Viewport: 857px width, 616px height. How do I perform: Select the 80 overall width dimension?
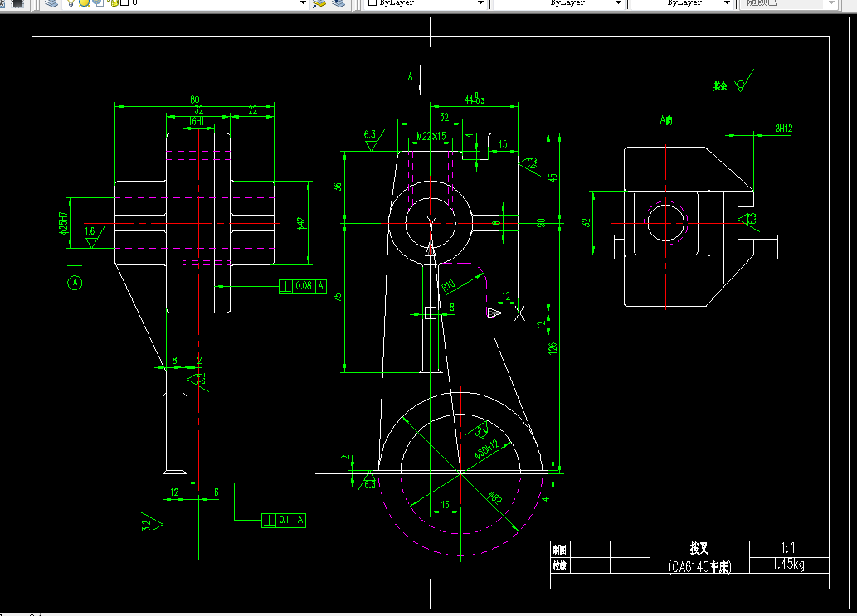pos(195,99)
